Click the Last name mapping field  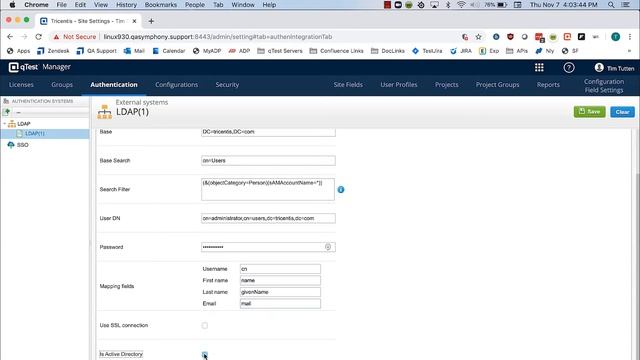tap(280, 292)
